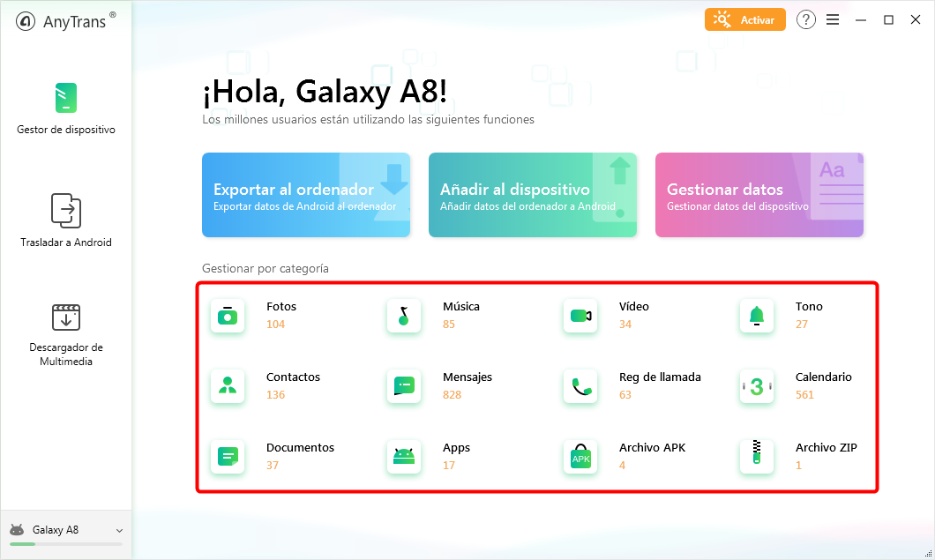Click the Documentos label
935x560 pixels.
[x=300, y=447]
